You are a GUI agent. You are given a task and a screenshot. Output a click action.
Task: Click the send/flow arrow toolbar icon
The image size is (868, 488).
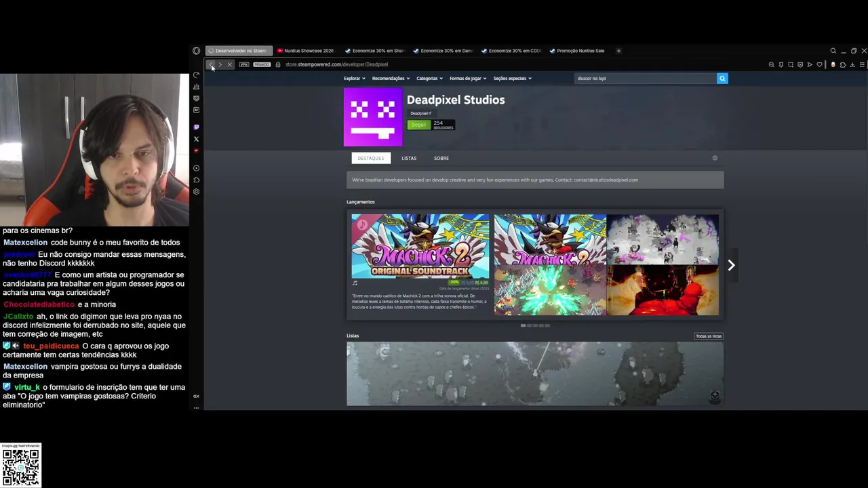pos(810,64)
